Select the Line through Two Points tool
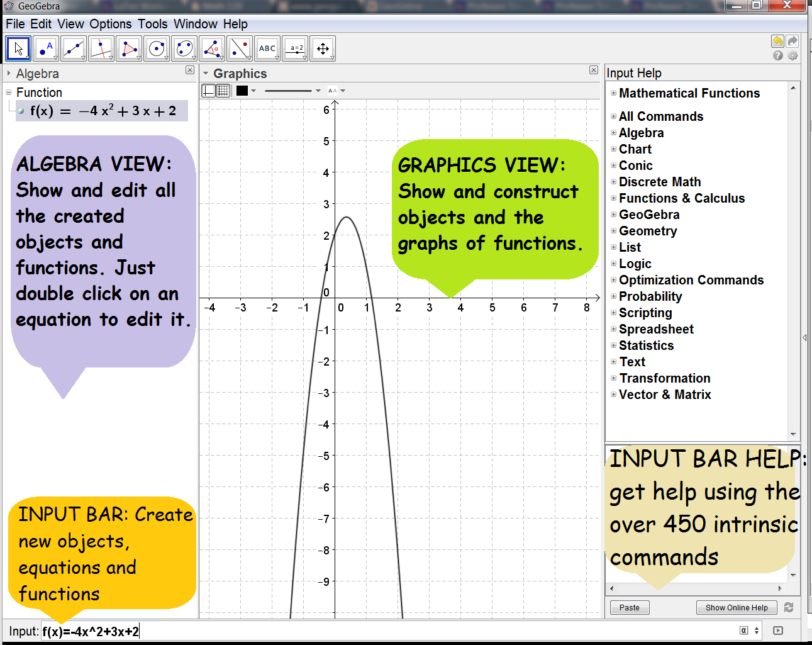812x645 pixels. tap(74, 48)
